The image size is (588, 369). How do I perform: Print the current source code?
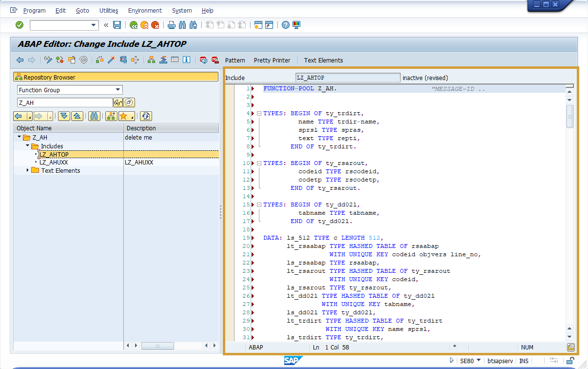(x=171, y=25)
